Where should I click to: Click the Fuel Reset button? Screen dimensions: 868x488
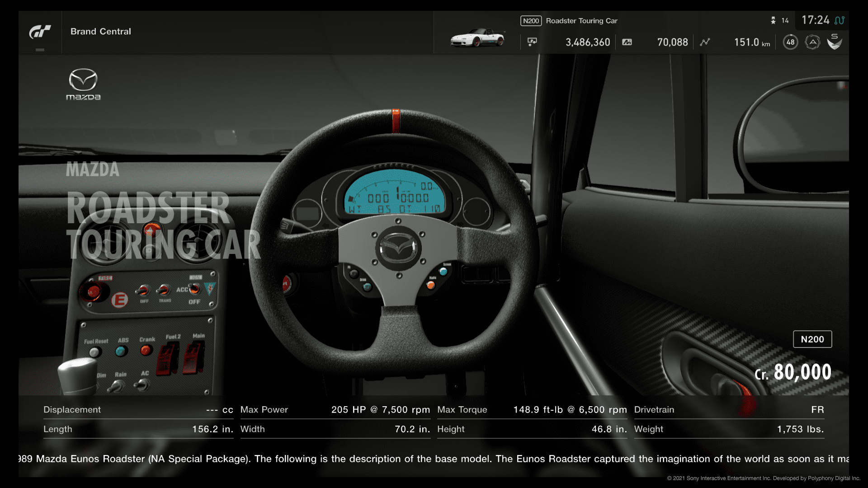pos(94,352)
